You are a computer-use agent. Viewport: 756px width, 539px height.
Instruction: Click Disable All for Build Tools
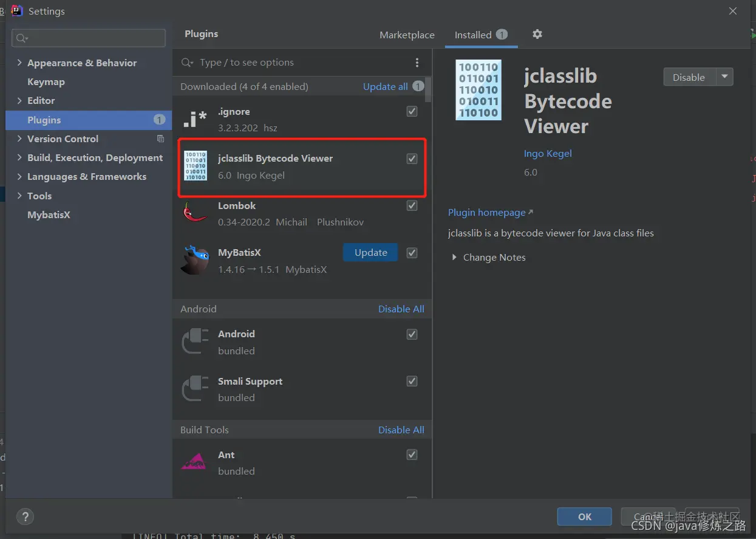pos(401,430)
